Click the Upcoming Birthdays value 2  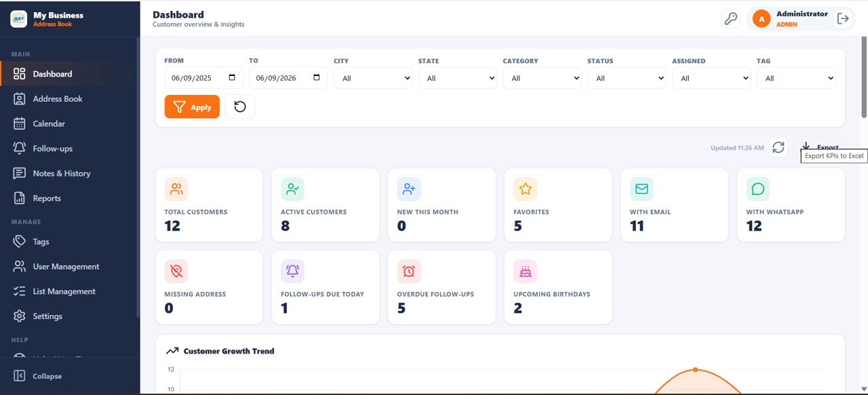518,308
